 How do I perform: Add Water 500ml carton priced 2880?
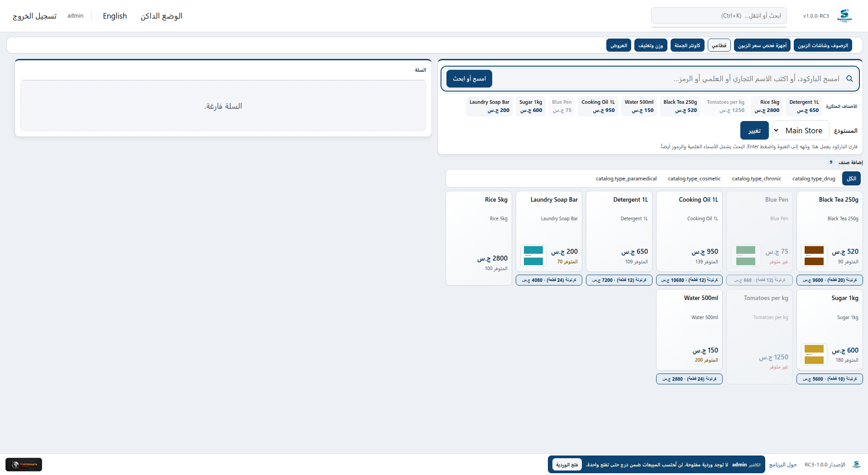pyautogui.click(x=689, y=379)
